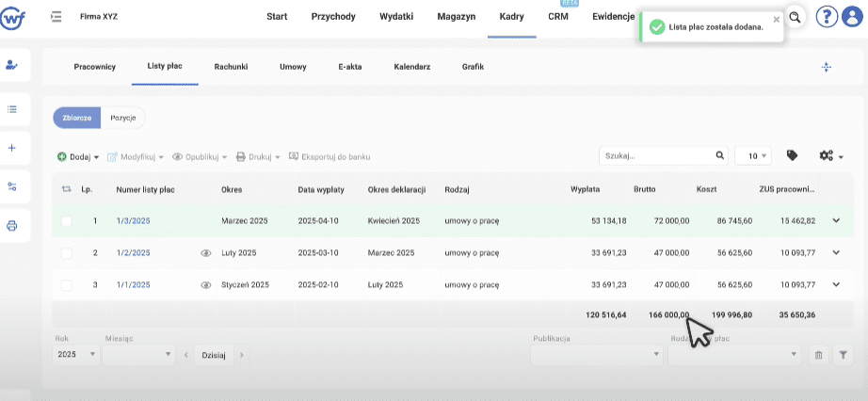
Task: Open payroll list link 1/1/2025
Action: pos(133,284)
